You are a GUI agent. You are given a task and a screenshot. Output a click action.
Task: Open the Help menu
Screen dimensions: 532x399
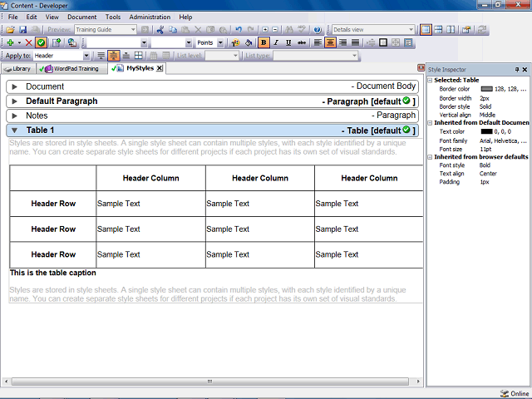pos(185,17)
